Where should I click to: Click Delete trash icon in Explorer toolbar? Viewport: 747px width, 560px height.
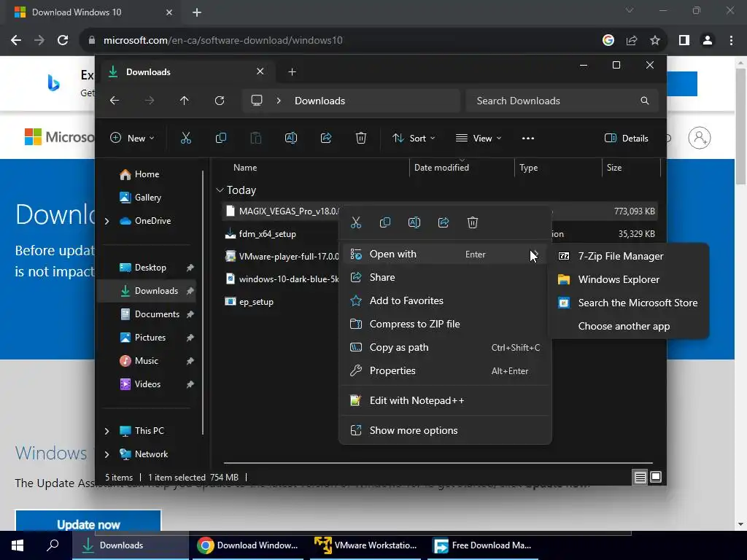[x=361, y=138]
